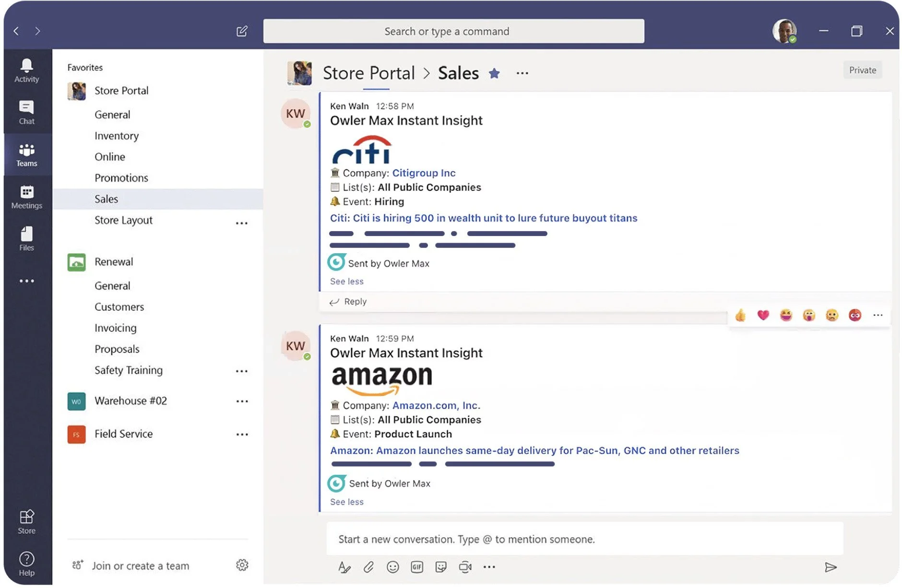902x588 pixels.
Task: Attach a file with paperclip icon
Action: [x=368, y=567]
